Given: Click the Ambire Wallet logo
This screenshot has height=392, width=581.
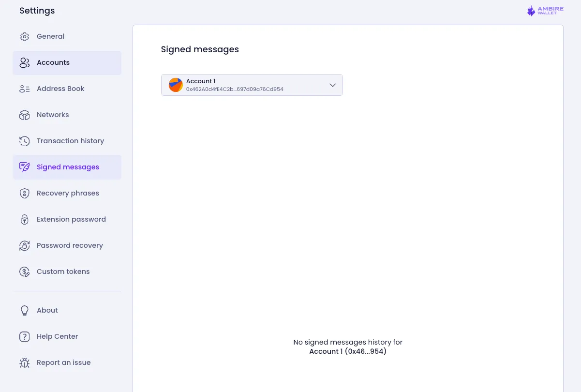Looking at the screenshot, I should (545, 10).
